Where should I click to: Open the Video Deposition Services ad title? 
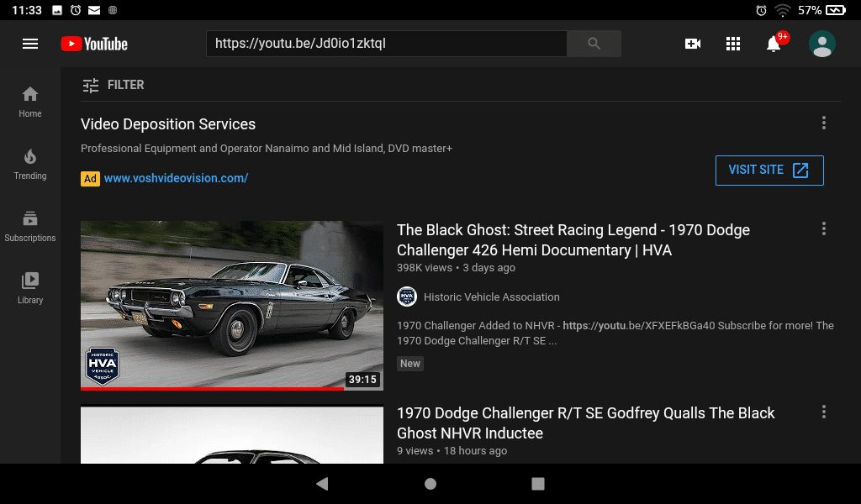[168, 124]
